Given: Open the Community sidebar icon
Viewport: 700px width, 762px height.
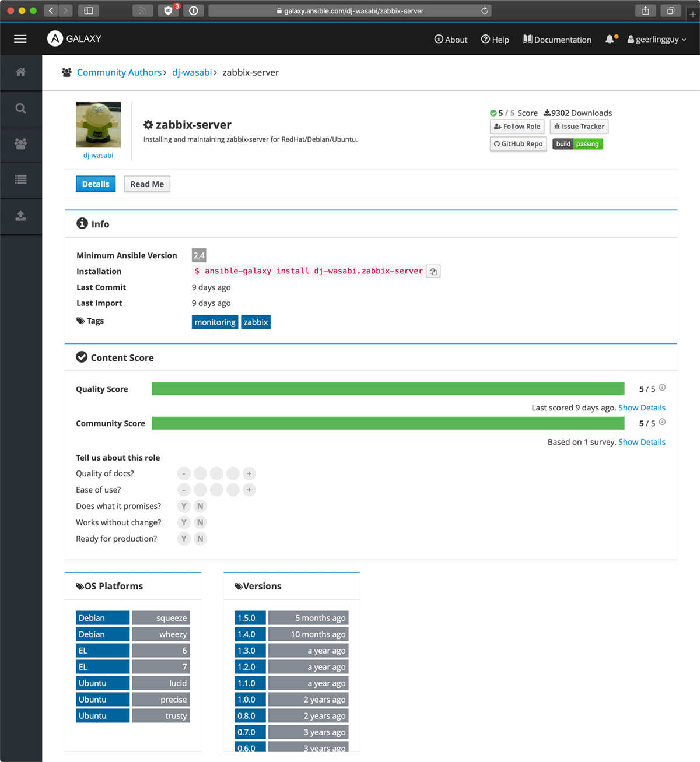Looking at the screenshot, I should coord(20,144).
